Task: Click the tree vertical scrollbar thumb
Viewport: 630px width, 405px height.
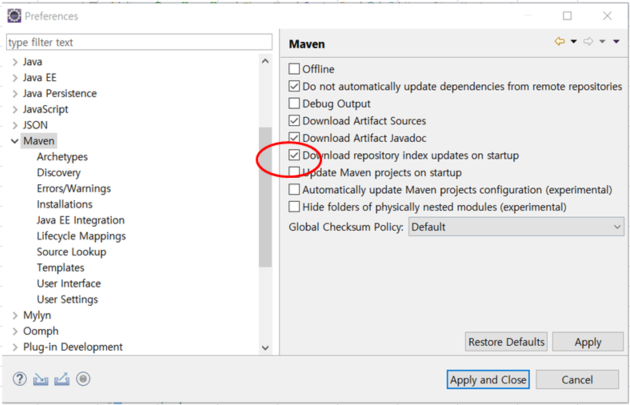Action: [x=265, y=197]
